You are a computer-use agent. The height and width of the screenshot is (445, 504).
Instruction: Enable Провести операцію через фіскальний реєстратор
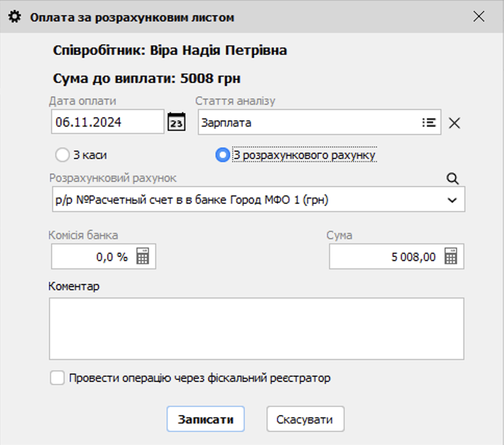coord(58,378)
